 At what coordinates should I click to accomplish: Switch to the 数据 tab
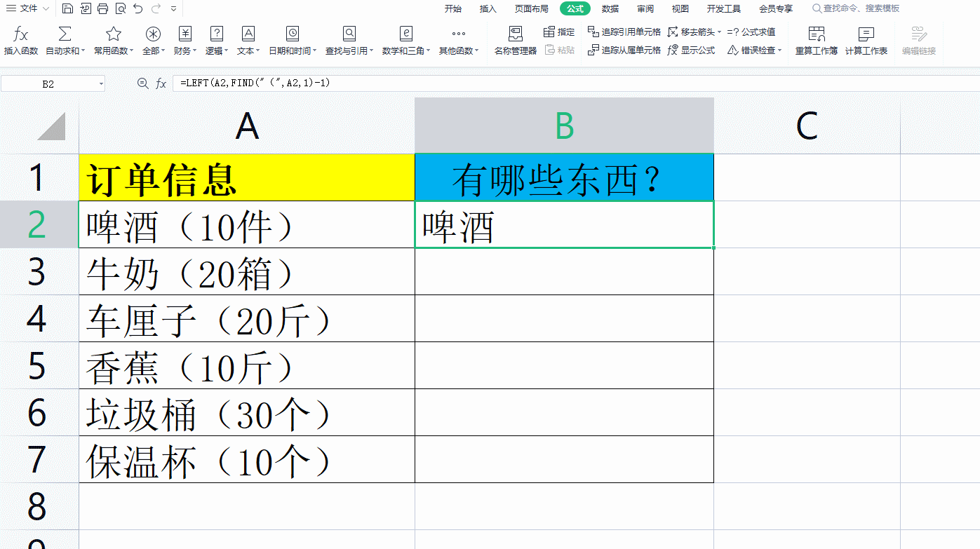click(610, 9)
